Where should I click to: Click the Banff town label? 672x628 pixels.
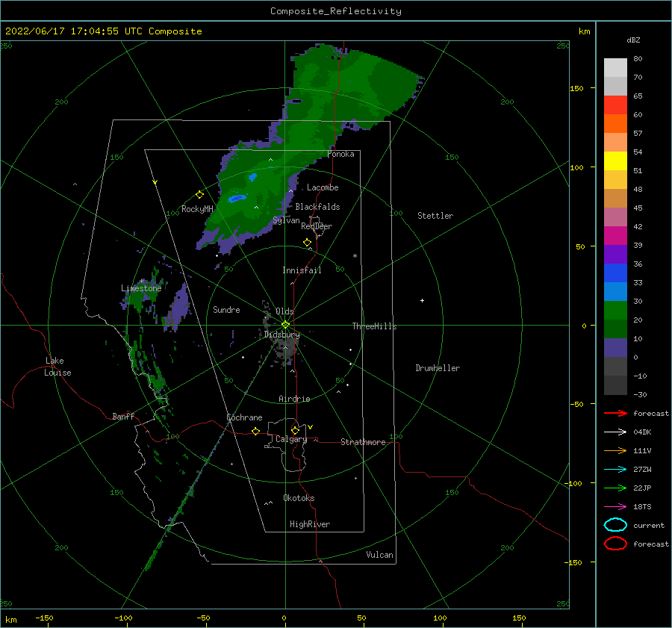123,416
